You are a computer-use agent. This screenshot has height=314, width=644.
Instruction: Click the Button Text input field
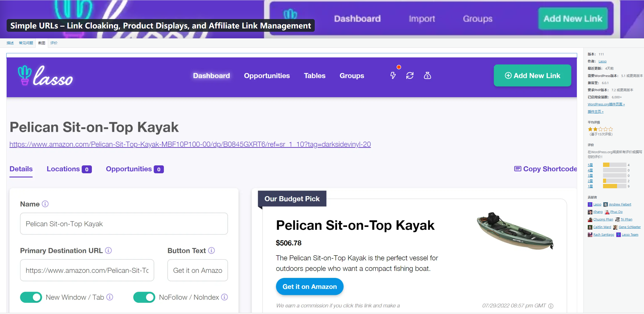point(197,270)
